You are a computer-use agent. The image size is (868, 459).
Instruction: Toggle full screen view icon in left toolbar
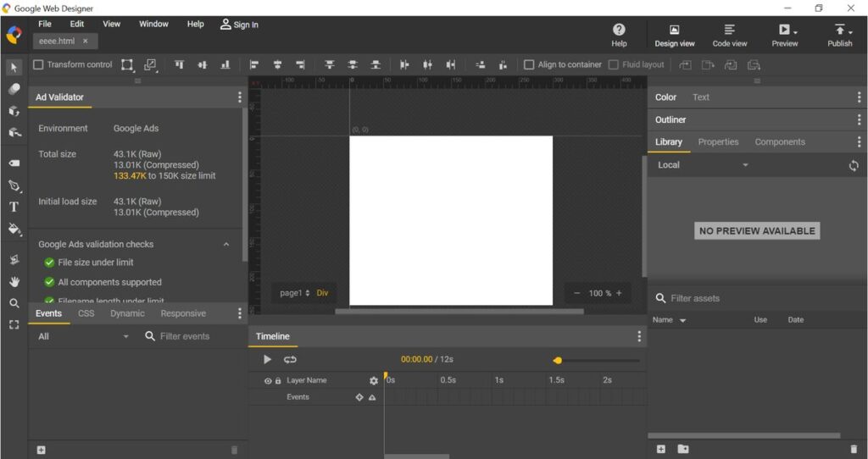click(x=14, y=324)
